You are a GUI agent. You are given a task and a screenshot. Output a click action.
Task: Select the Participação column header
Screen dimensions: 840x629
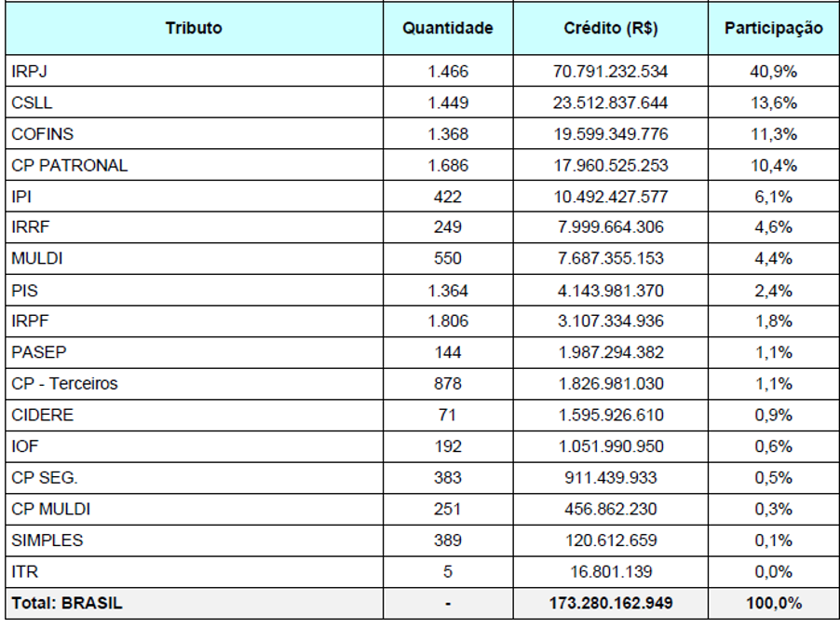point(774,28)
